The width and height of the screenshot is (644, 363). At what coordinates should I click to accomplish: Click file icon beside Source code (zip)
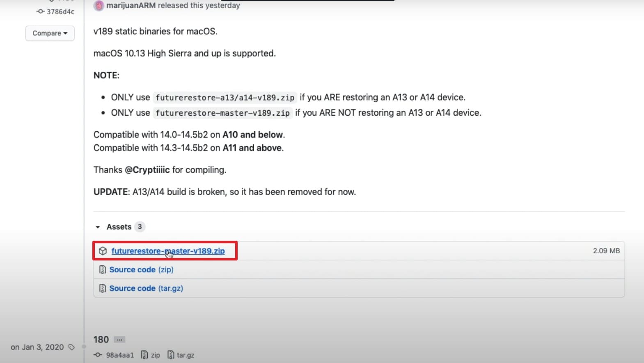[103, 269]
